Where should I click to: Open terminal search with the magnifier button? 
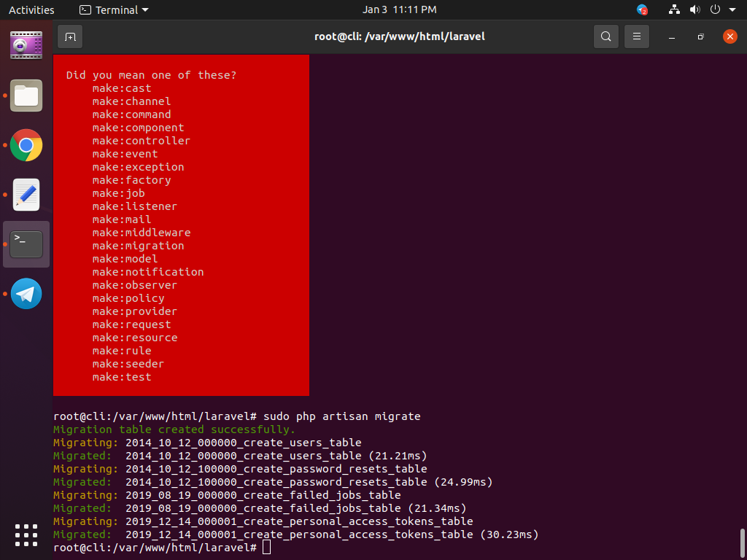click(605, 36)
